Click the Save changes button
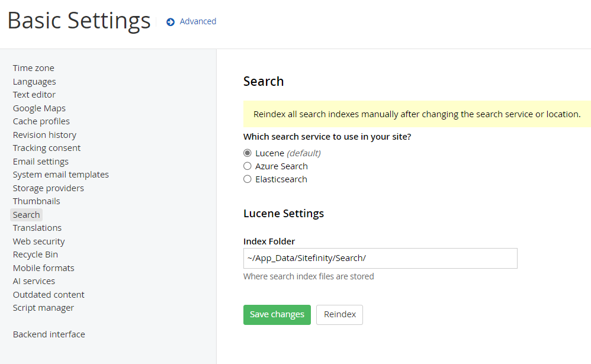 pos(277,314)
